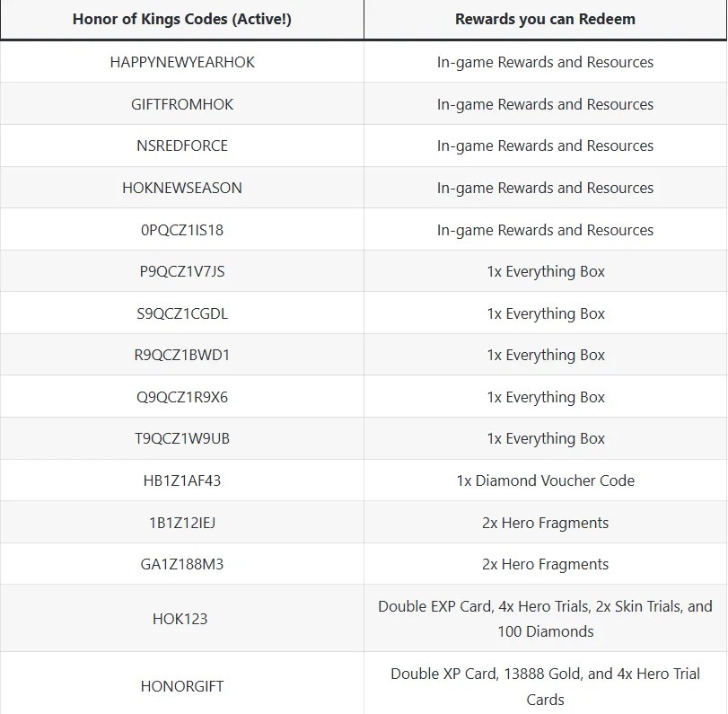The width and height of the screenshot is (728, 714).
Task: Click the NSREDFORCE code
Action: point(181,145)
